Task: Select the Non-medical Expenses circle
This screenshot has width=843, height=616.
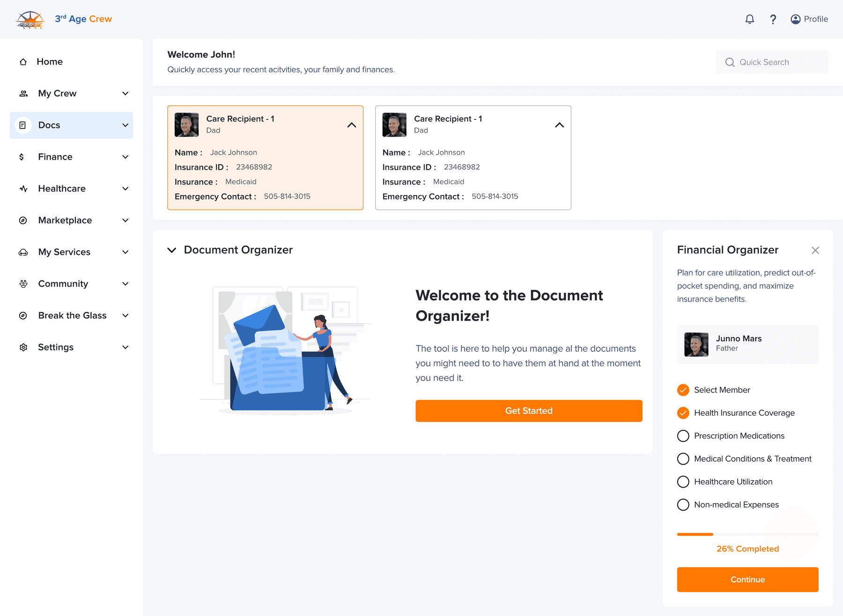Action: (683, 505)
